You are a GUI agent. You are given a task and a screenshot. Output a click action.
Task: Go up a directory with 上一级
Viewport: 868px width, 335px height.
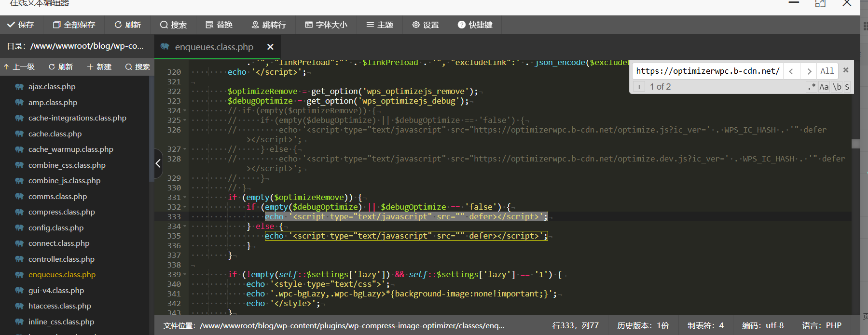[19, 67]
